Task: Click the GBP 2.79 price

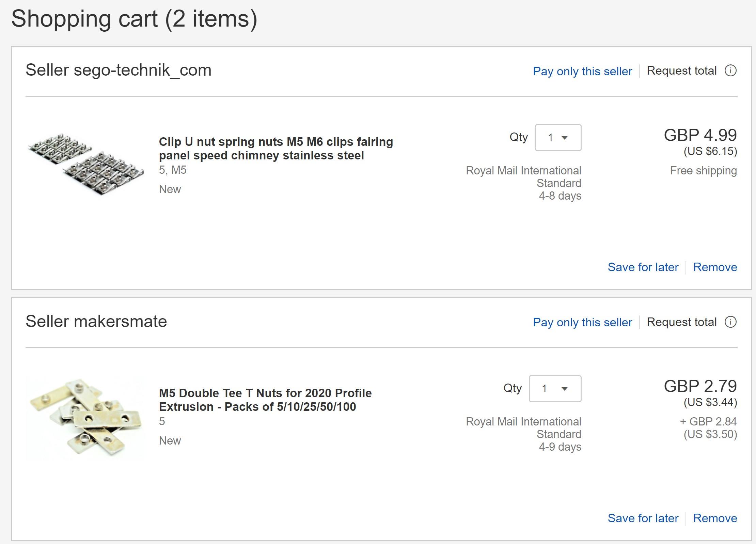Action: point(700,386)
